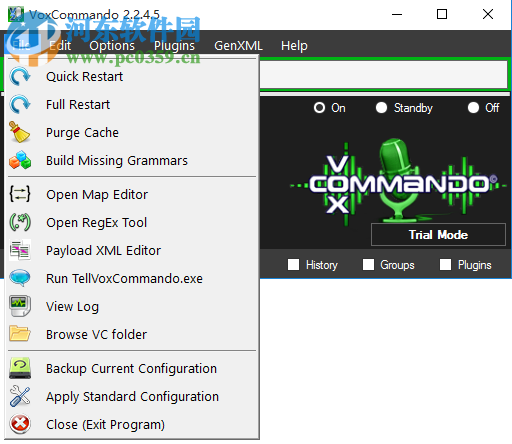Select the Off radio button

point(473,108)
